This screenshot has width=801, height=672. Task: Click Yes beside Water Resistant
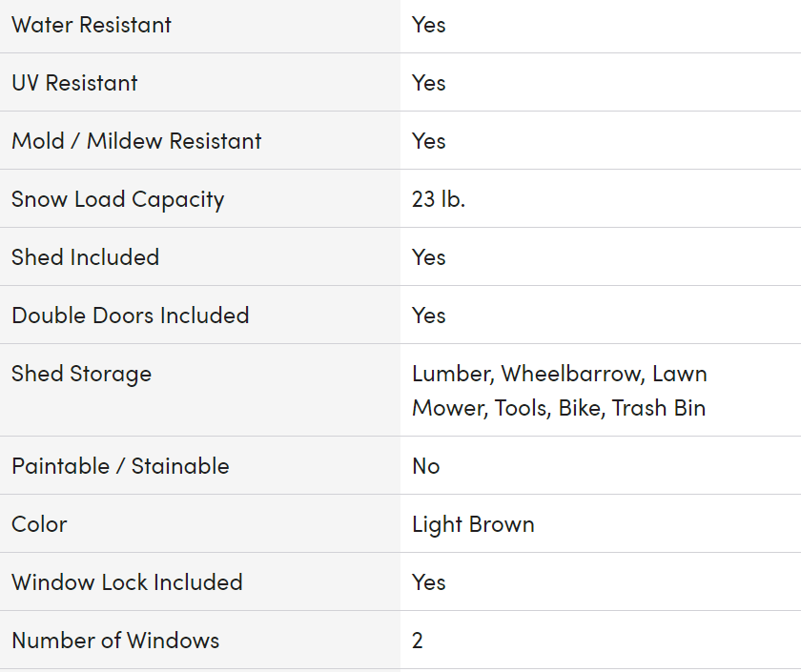coord(428,25)
